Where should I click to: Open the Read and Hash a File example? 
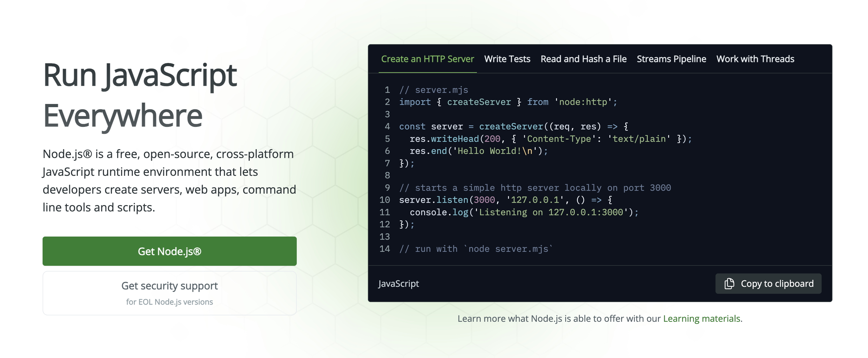584,59
